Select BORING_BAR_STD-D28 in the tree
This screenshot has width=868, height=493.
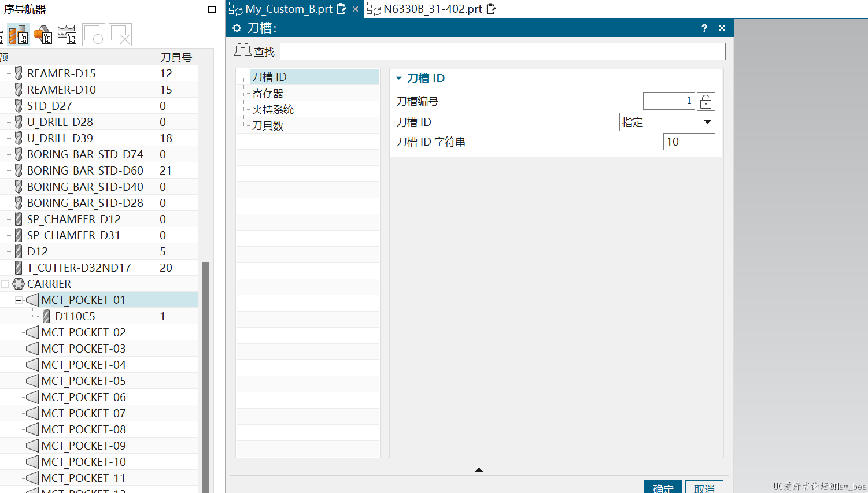(85, 203)
